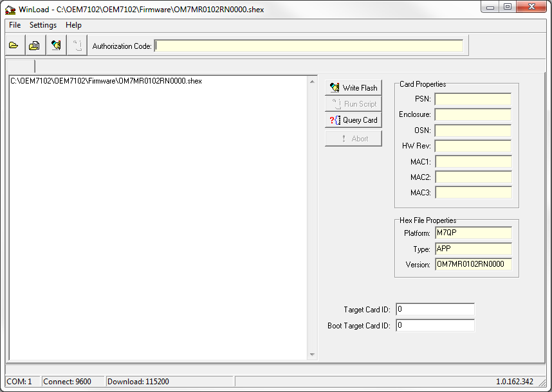Close the WinLoad window
Image resolution: width=552 pixels, height=392 pixels.
(x=531, y=7)
